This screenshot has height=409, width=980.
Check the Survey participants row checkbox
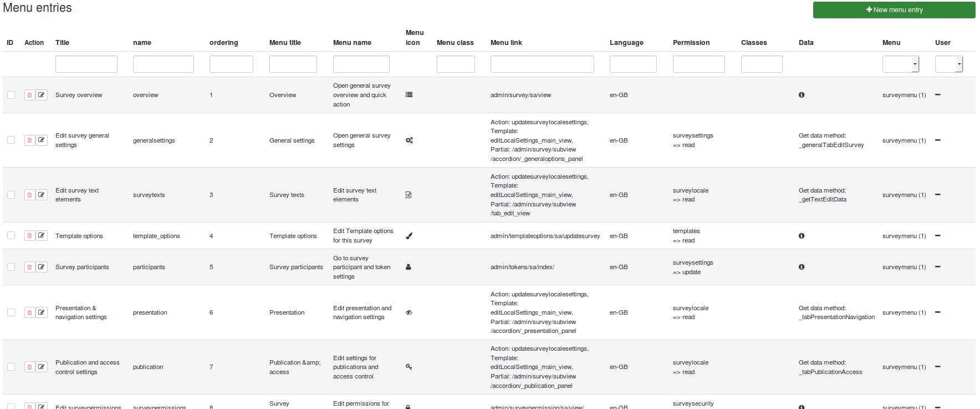[x=11, y=267]
